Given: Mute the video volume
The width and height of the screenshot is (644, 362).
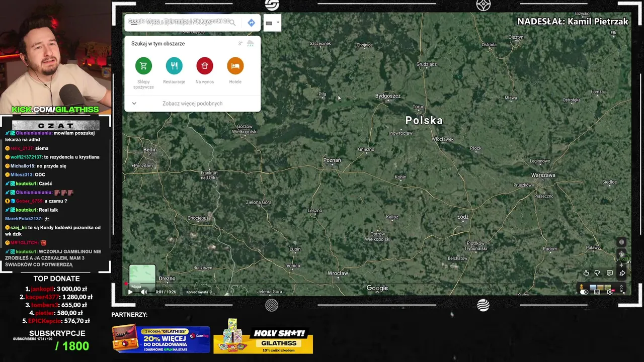Looking at the screenshot, I should click(x=144, y=292).
